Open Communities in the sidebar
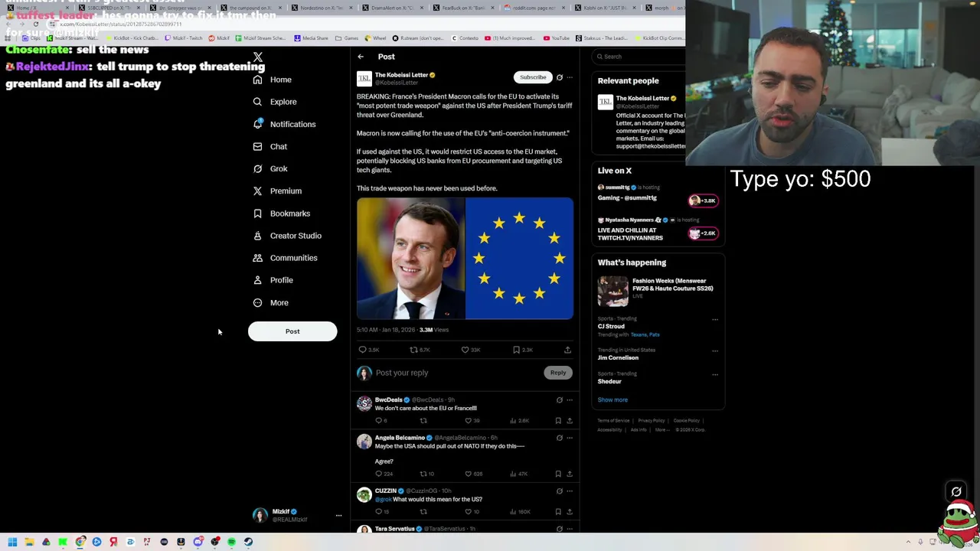The width and height of the screenshot is (980, 551). coord(284,258)
